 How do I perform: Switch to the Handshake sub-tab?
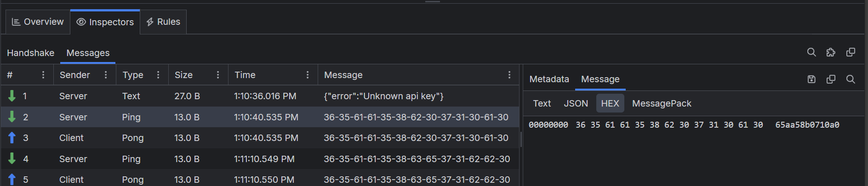click(x=30, y=53)
